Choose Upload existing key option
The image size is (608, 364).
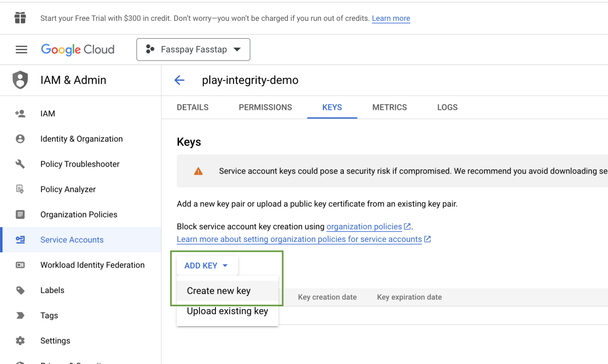click(x=228, y=311)
